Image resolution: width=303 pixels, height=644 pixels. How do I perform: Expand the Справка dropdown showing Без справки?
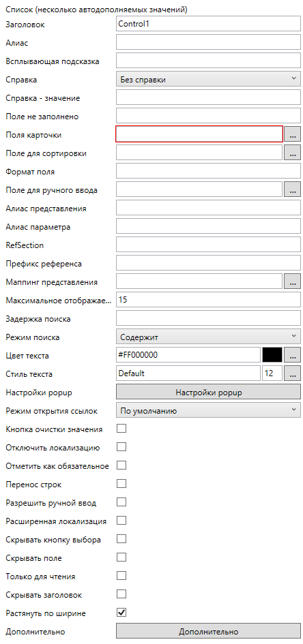[208, 79]
